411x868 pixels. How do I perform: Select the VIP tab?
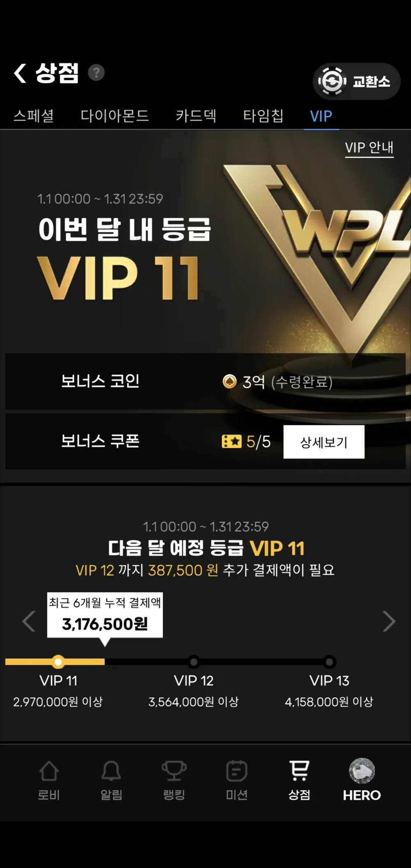[321, 116]
